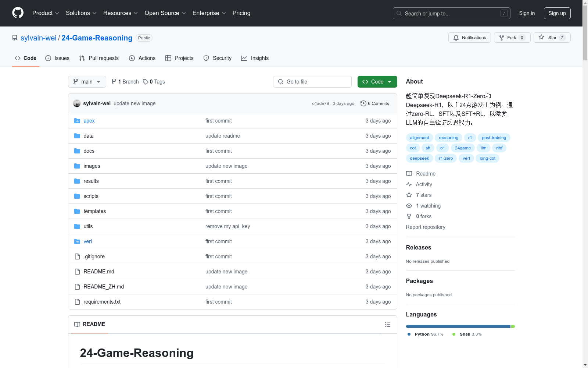This screenshot has width=588, height=368.
Task: Click the book icon beside Readme
Action: coord(409,174)
